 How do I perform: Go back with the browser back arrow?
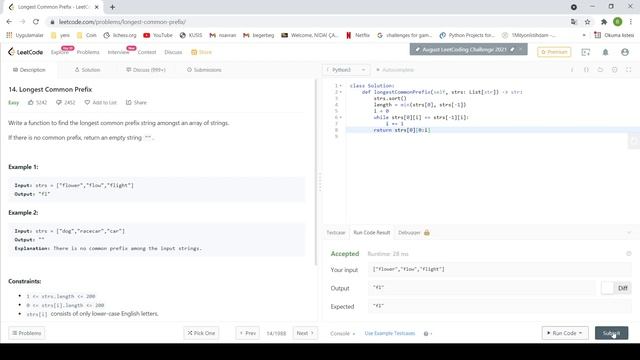[x=9, y=22]
